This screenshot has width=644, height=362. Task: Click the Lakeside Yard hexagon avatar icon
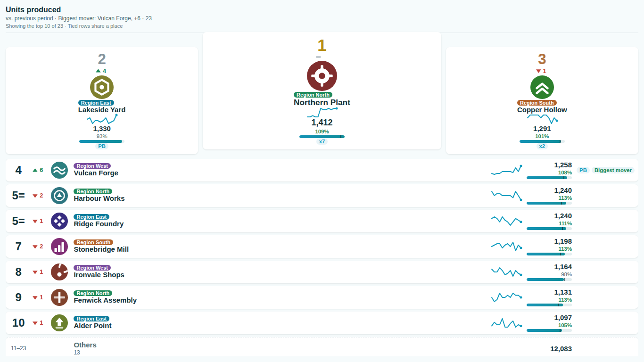pos(102,87)
